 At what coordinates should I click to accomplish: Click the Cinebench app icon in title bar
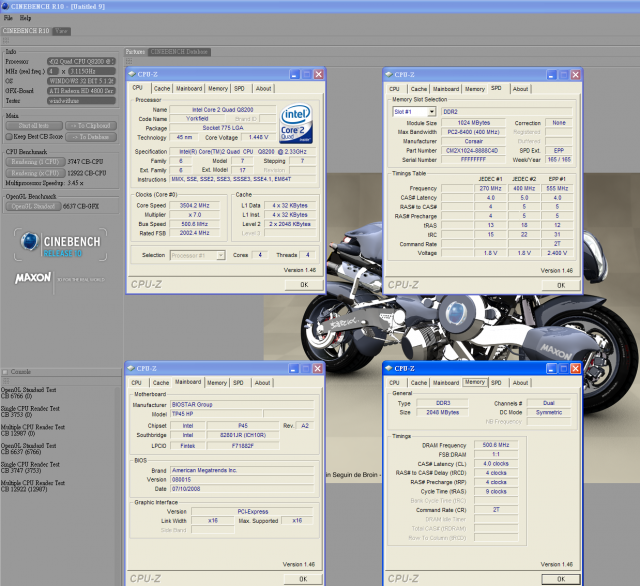tap(5, 6)
